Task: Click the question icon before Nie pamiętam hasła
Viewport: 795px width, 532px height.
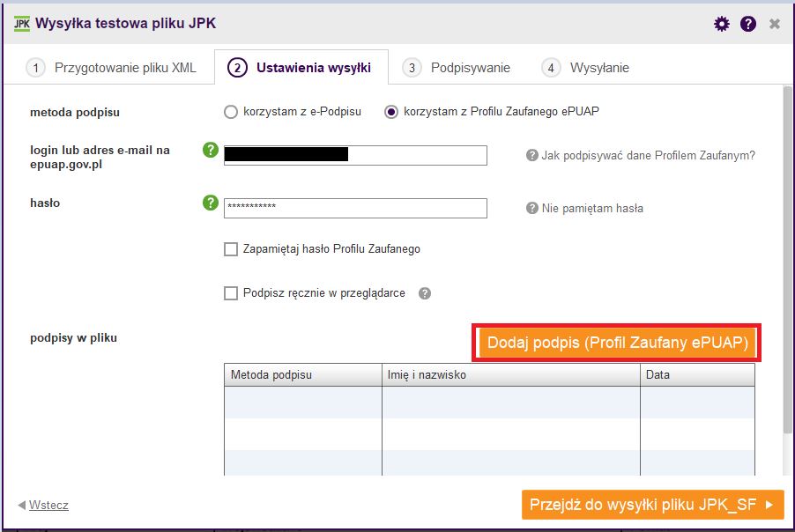Action: (531, 208)
